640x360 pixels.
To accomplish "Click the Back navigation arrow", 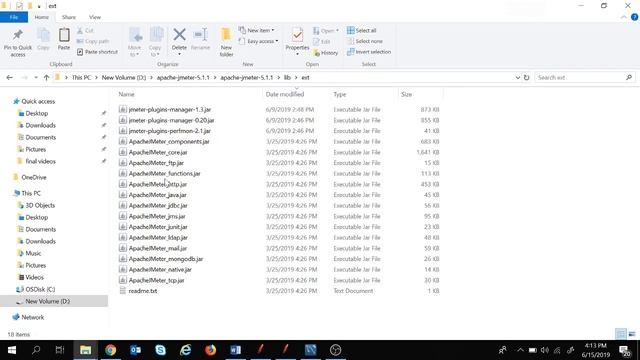I will coord(9,78).
